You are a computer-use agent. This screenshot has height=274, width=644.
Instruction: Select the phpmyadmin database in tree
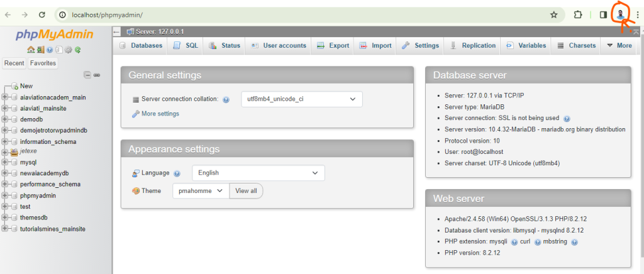point(38,195)
